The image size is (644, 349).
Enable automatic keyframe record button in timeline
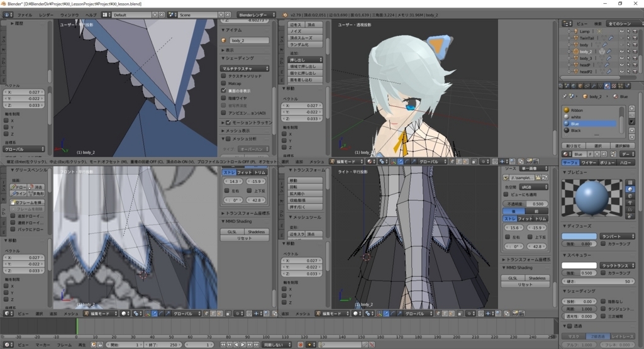click(300, 345)
